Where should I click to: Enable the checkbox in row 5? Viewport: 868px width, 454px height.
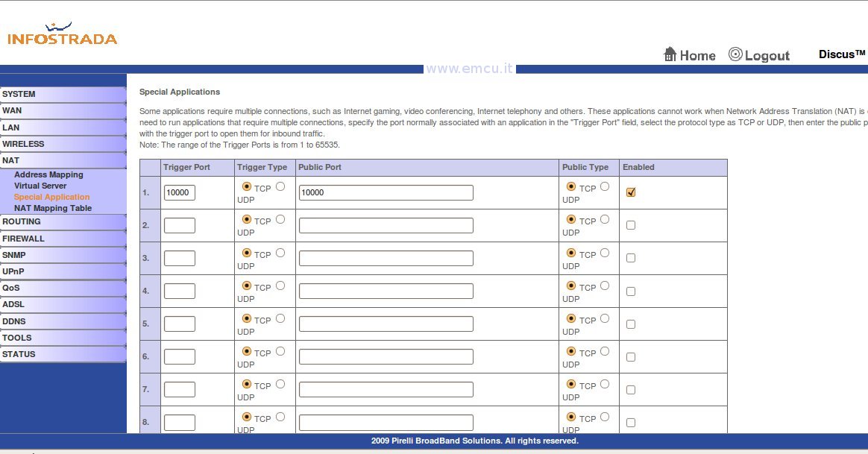pyautogui.click(x=631, y=324)
